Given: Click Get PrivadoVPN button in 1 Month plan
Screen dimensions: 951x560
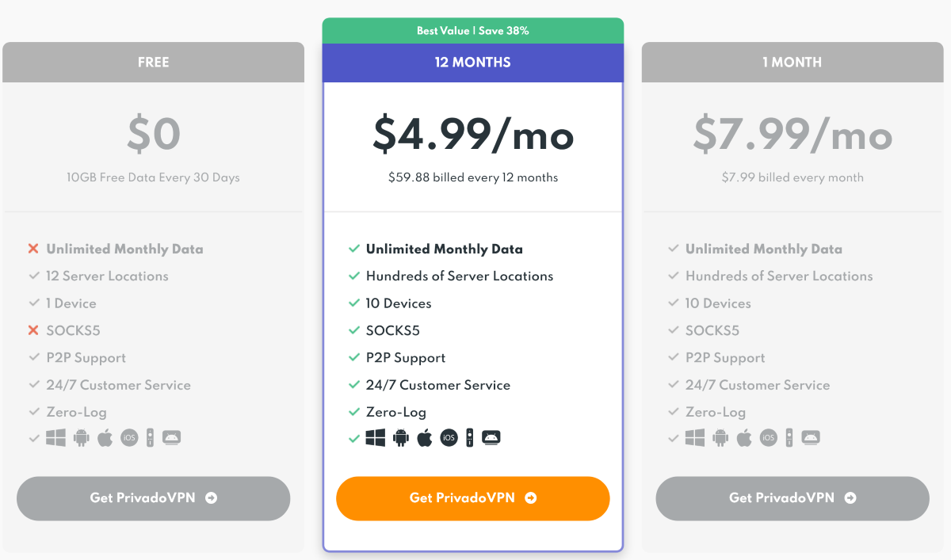Looking at the screenshot, I should pyautogui.click(x=792, y=498).
